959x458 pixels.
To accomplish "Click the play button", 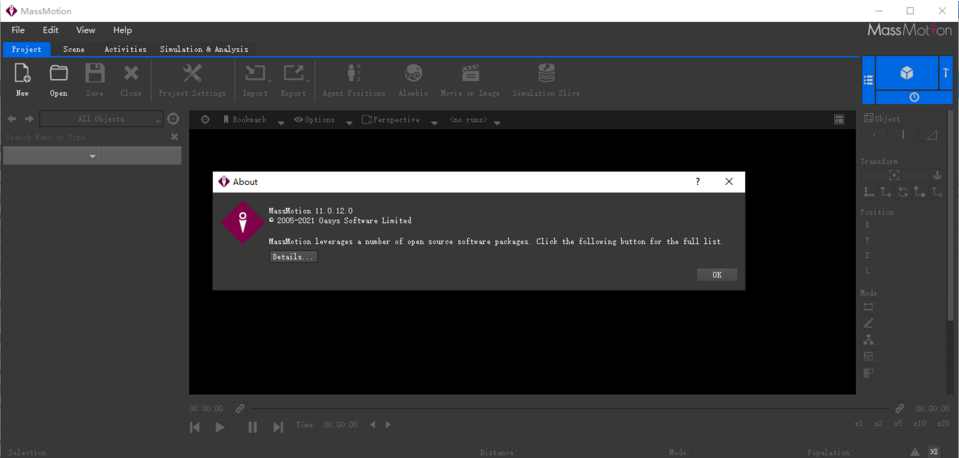I will [220, 427].
